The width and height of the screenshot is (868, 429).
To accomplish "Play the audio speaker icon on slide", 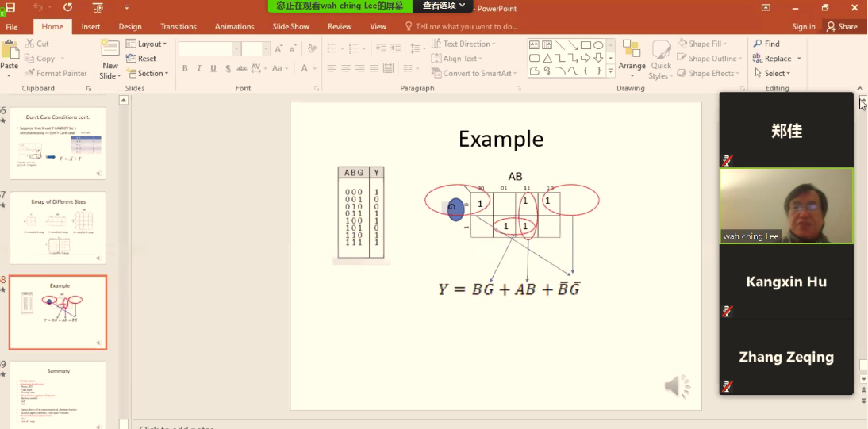I will click(677, 387).
